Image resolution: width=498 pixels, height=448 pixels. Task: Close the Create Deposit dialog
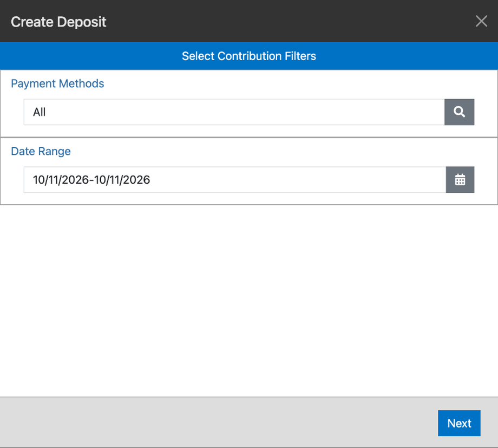tap(481, 21)
